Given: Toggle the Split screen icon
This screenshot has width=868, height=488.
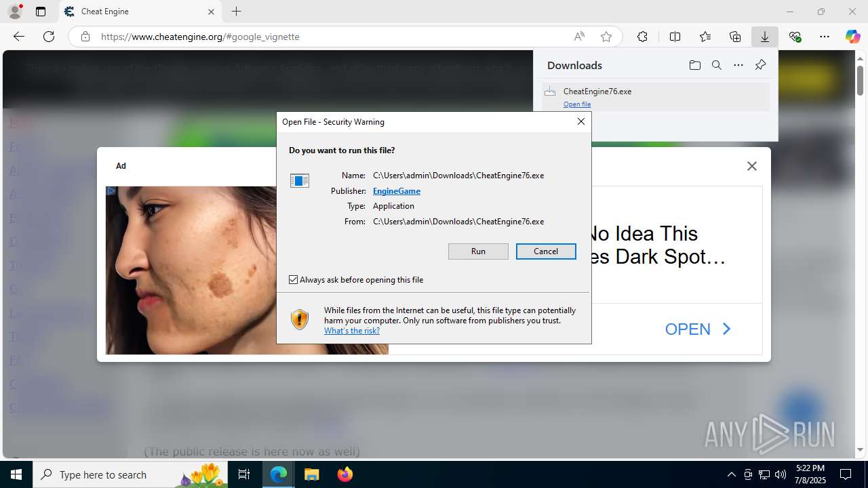Looking at the screenshot, I should tap(675, 37).
